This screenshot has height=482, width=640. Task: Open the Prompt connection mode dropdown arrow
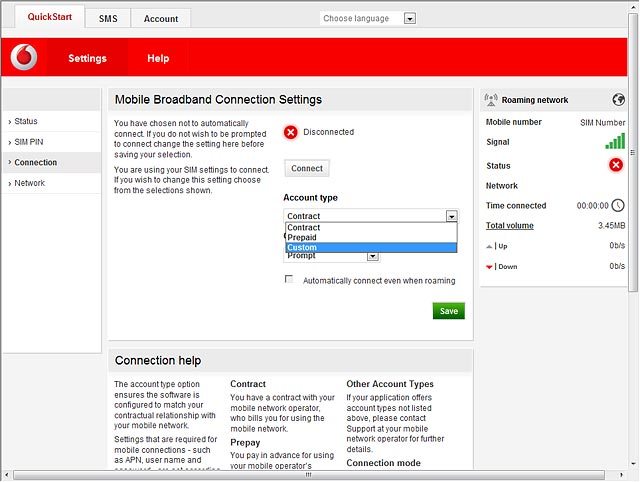pos(373,256)
